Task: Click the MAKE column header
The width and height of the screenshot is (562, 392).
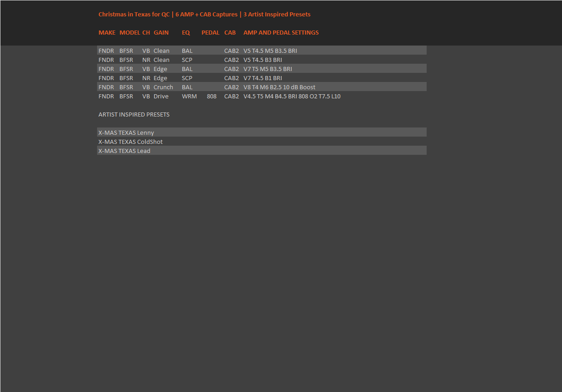Action: pyautogui.click(x=107, y=33)
